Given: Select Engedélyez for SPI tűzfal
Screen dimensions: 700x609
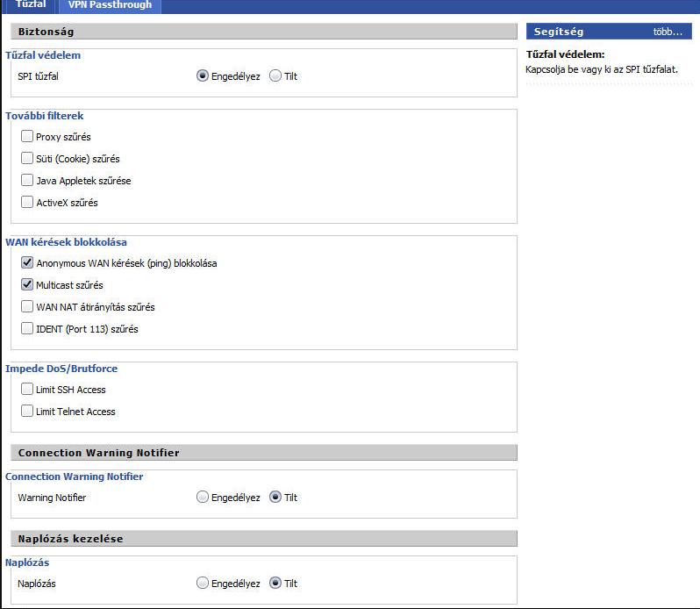Looking at the screenshot, I should point(203,75).
